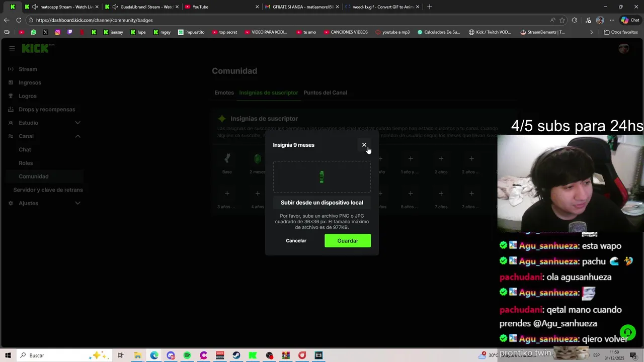
Task: Open the Instagram bookmark icon
Action: pos(57,32)
